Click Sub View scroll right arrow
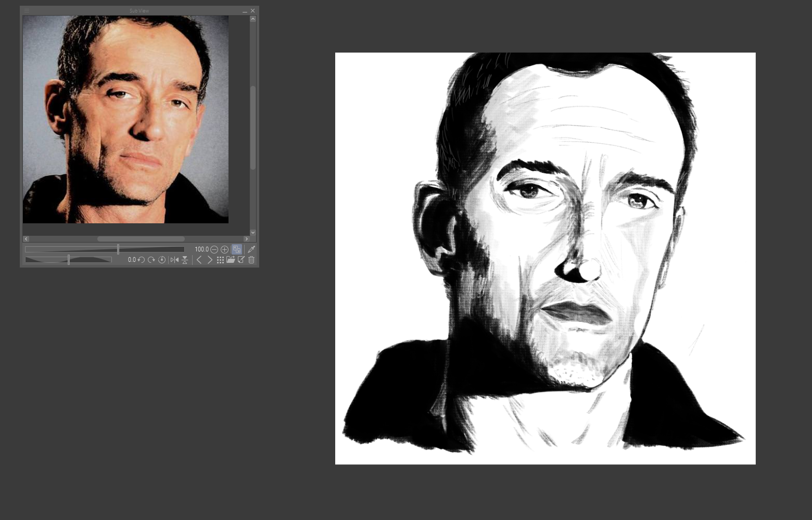This screenshot has width=812, height=520. (247, 239)
